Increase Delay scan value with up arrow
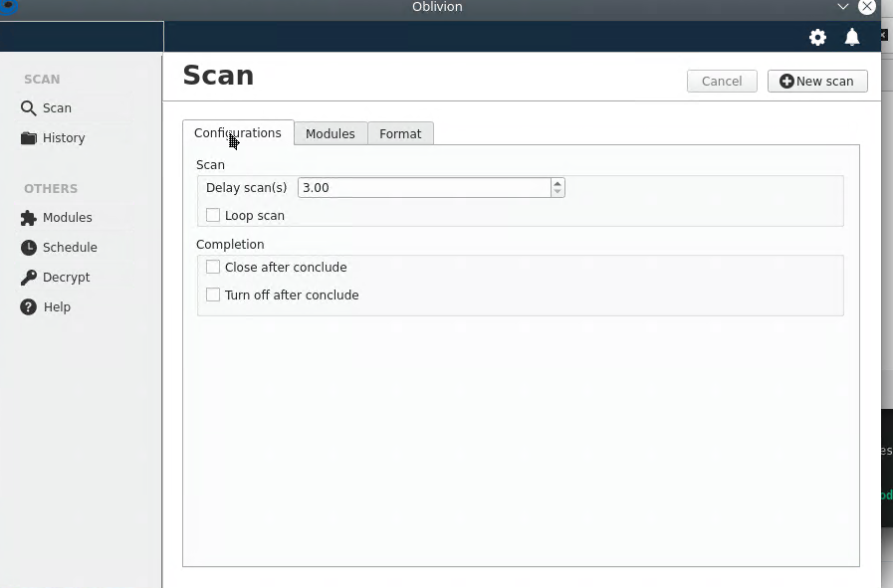 pos(558,183)
